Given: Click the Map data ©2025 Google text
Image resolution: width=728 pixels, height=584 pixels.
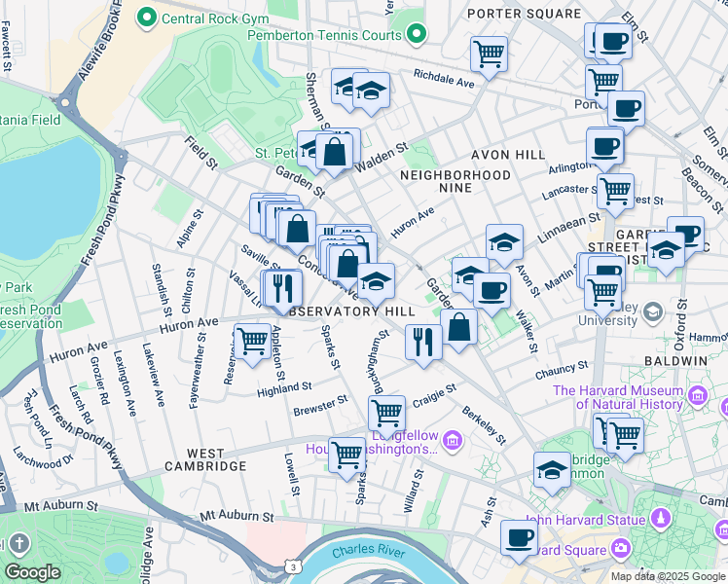Looking at the screenshot, I should [x=668, y=576].
